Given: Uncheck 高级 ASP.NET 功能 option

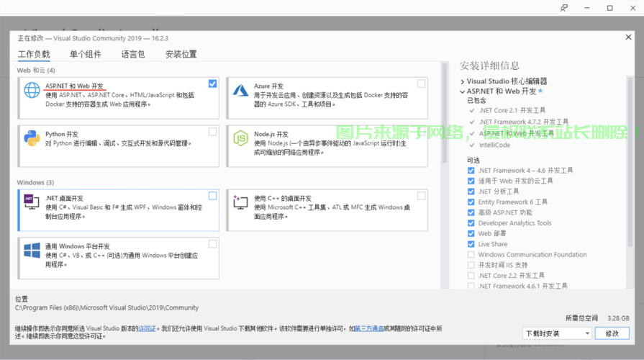Looking at the screenshot, I should pos(471,212).
